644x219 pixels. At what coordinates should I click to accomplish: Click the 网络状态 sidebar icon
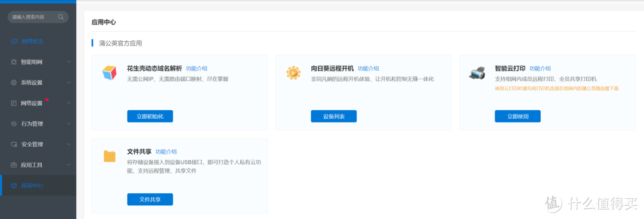14,42
